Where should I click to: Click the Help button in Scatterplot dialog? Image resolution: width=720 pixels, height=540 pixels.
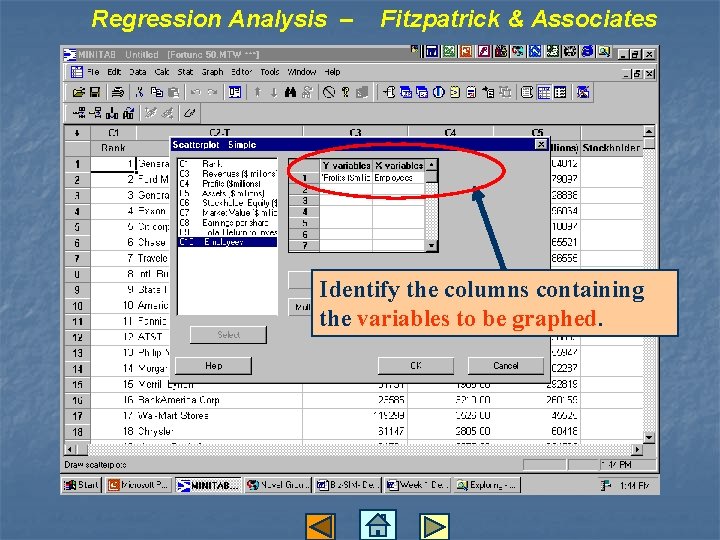[214, 366]
